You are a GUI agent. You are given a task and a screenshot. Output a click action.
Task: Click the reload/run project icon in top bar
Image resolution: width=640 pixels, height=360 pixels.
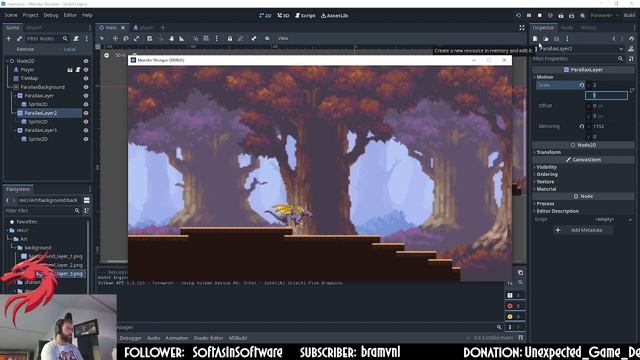(518, 16)
